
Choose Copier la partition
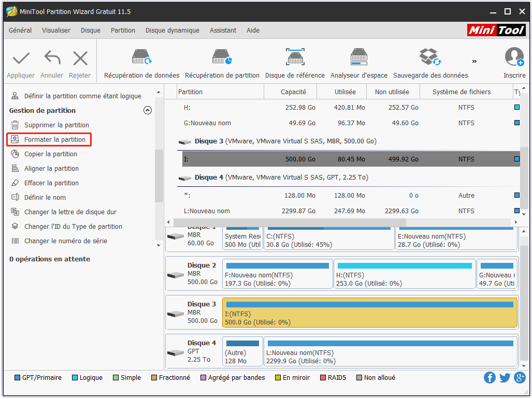[44, 154]
